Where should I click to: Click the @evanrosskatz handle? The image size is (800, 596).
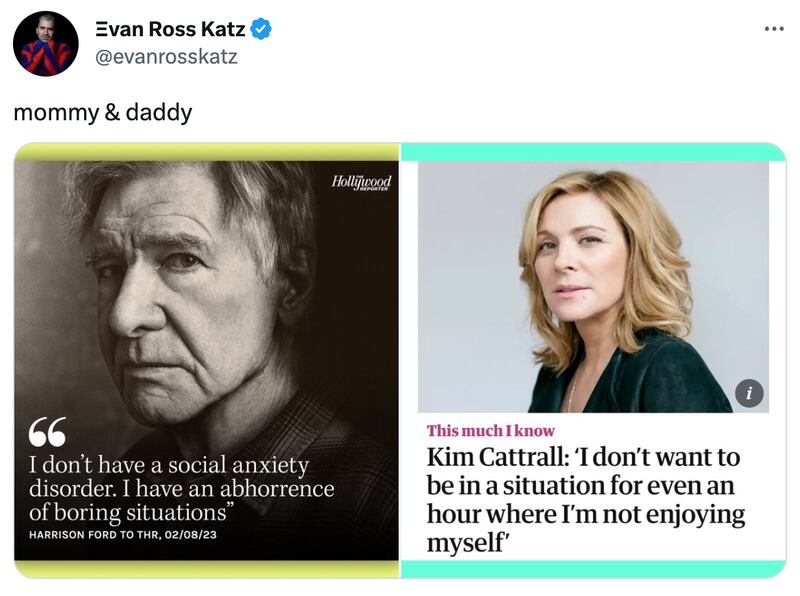[x=165, y=56]
